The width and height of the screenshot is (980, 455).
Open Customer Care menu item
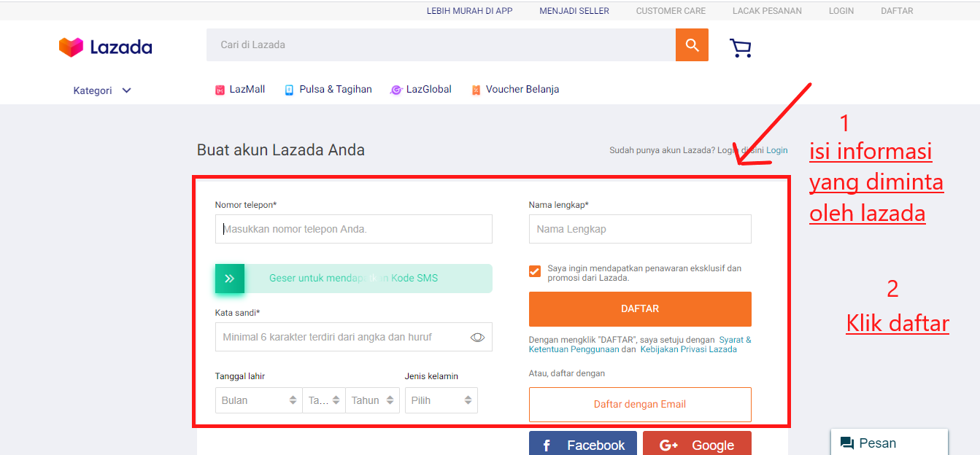671,11
